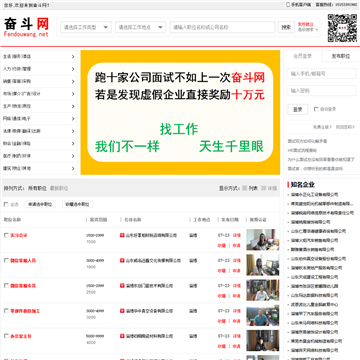
Task: Open the HR面试流程揭秘 article link
Action: (x=303, y=150)
